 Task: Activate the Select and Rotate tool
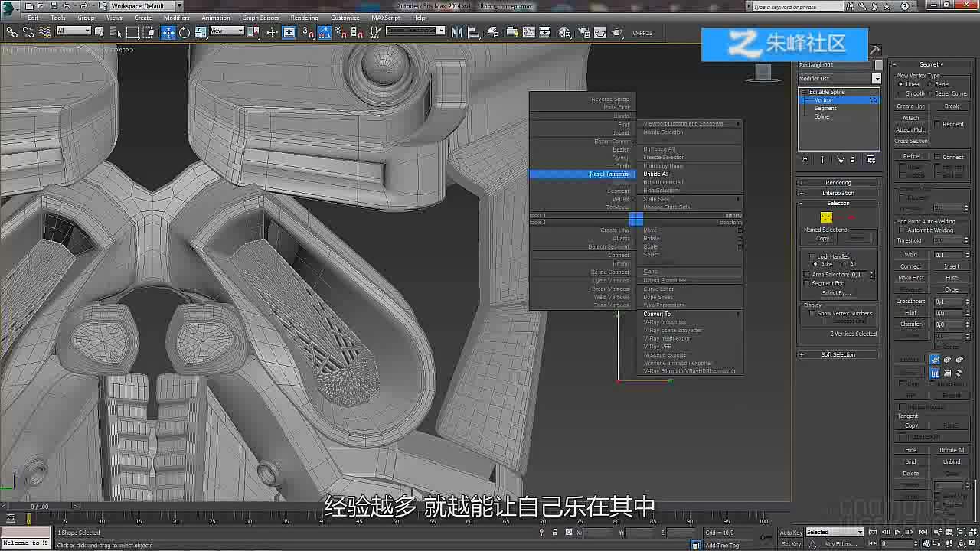[x=185, y=32]
